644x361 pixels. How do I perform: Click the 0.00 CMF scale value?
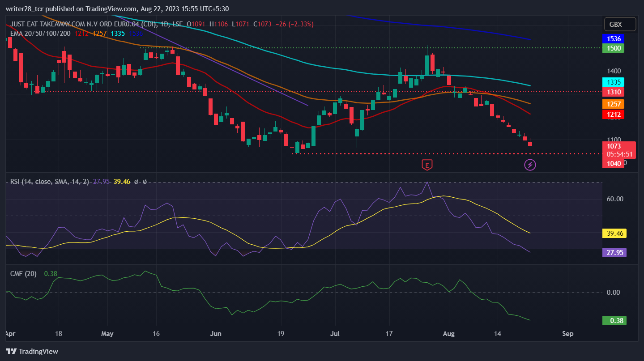point(613,293)
